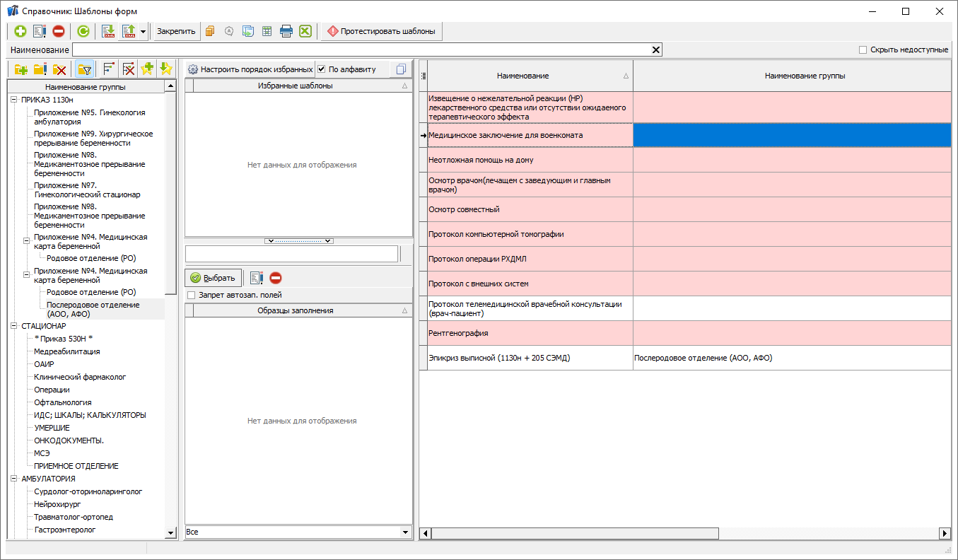Collapse the 'ПРИКАЗ 1130н' tree node
Image resolution: width=958 pixels, height=560 pixels.
pyautogui.click(x=14, y=100)
